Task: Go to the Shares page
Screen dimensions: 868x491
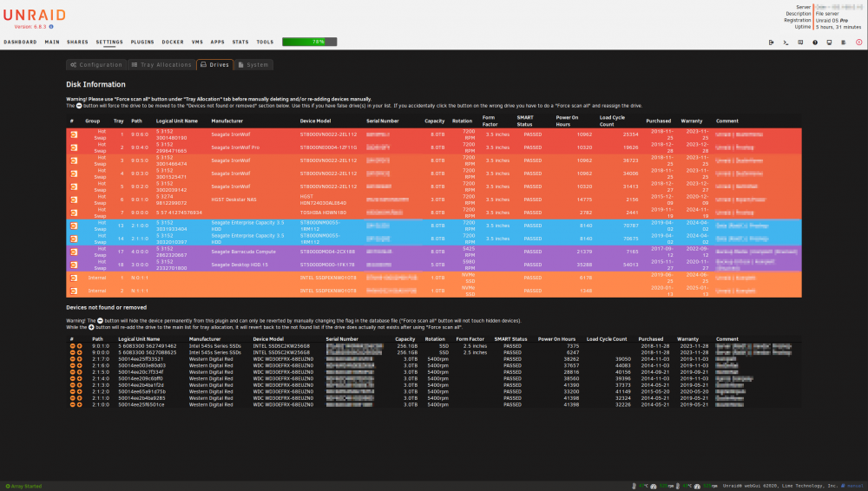Action: (77, 42)
